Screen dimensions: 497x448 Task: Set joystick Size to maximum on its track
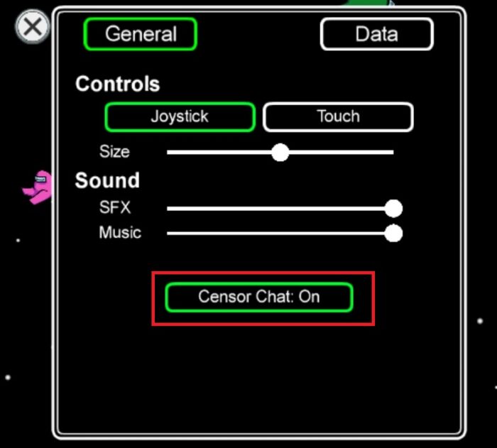(x=393, y=153)
